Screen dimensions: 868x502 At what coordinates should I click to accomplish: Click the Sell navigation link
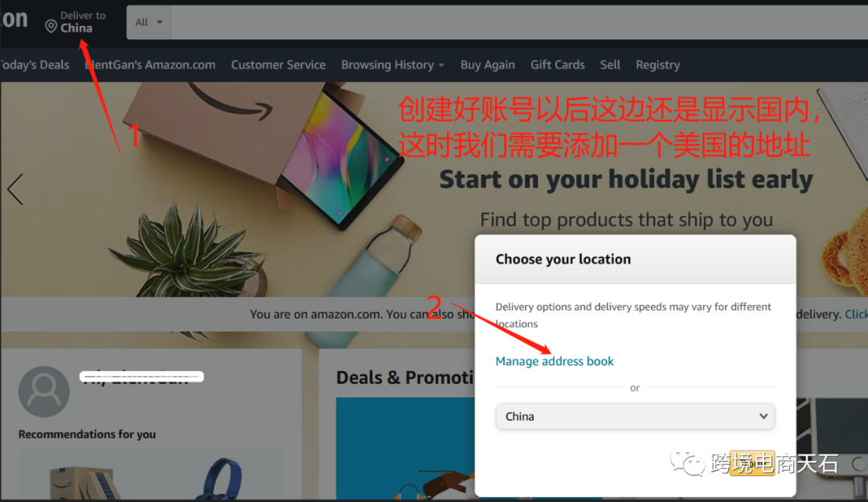pos(610,65)
